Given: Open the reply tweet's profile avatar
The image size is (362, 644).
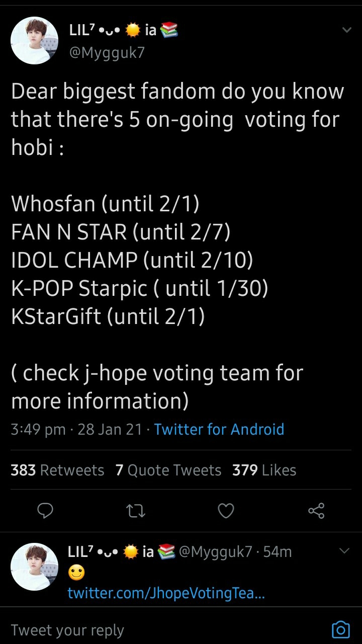Looking at the screenshot, I should point(35,567).
